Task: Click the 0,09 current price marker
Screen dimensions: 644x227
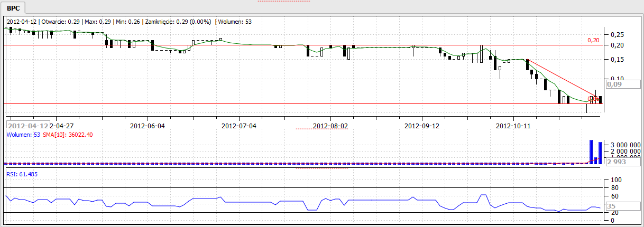Action: pos(614,84)
